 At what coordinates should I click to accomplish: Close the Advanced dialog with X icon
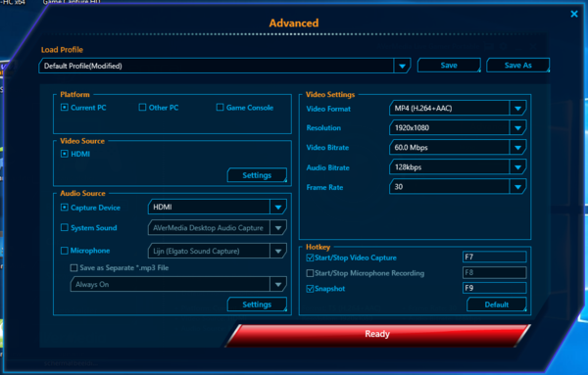point(574,14)
